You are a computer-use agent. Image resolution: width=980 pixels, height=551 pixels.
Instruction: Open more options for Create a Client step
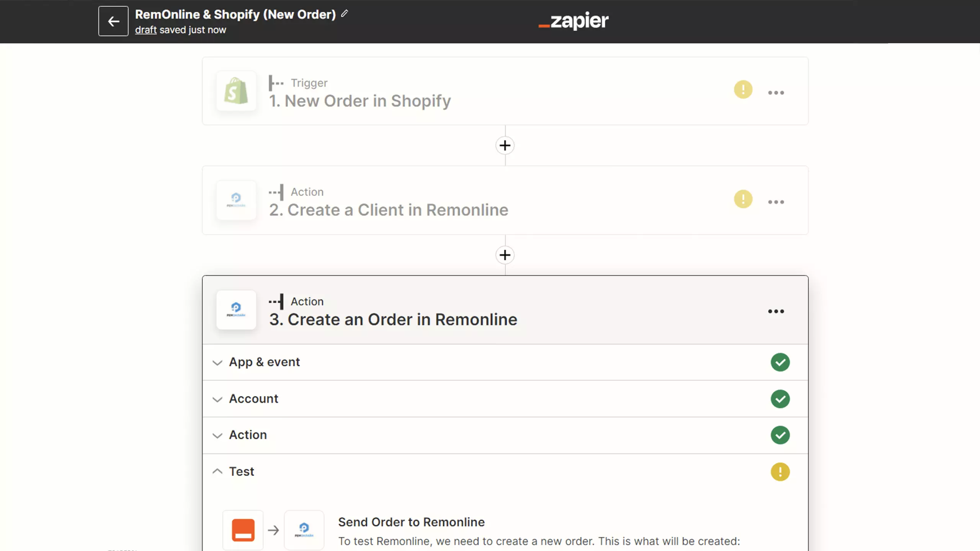point(776,202)
